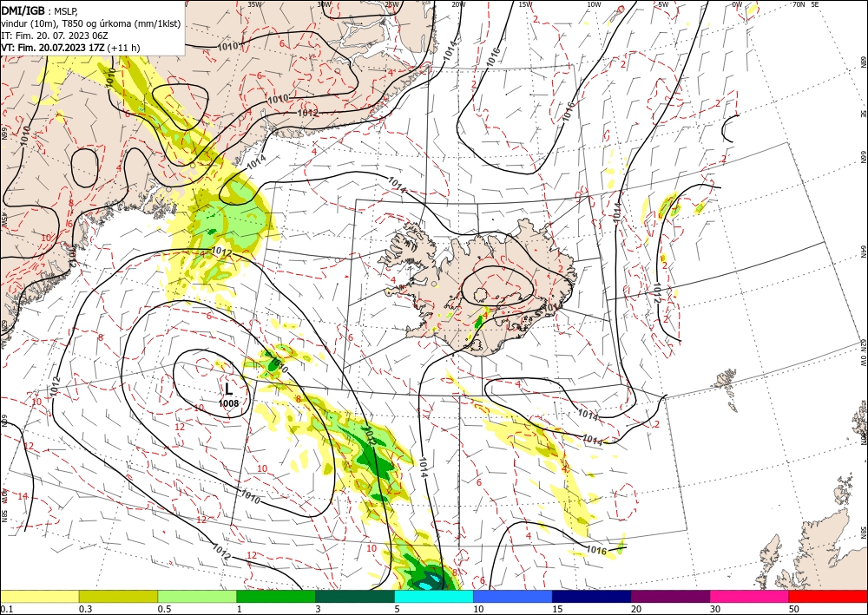This screenshot has width=868, height=615.
Task: Pick the cyan 5–10 mm legend swatch
Action: coord(433,596)
